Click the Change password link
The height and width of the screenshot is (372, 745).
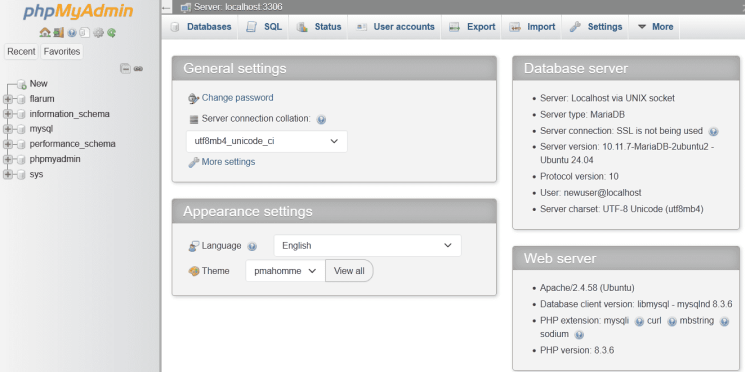coord(238,98)
